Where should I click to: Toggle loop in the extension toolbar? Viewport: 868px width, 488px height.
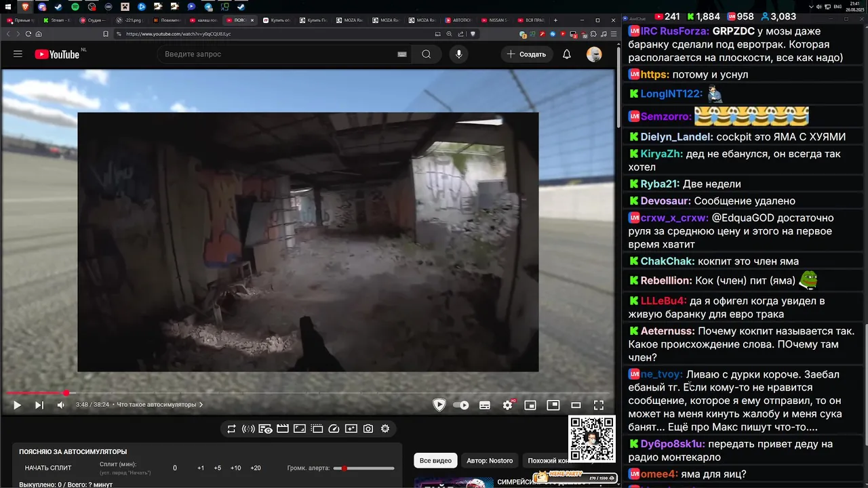coord(231,428)
